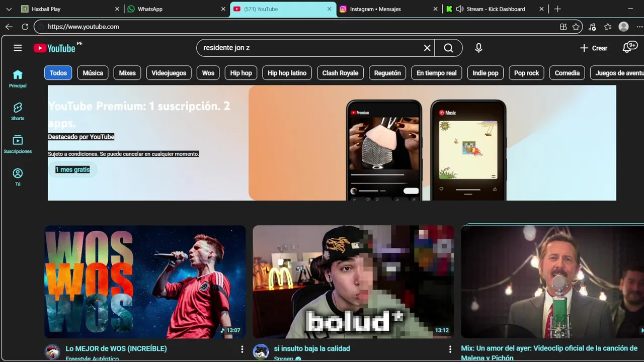The width and height of the screenshot is (644, 362).
Task: Select the Todos filter chip
Action: 58,73
